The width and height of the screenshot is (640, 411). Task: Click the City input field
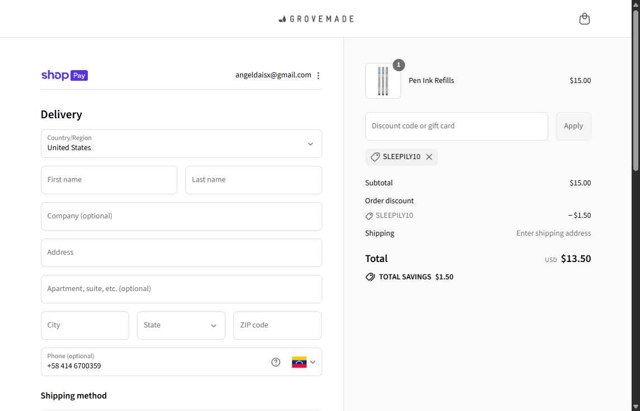(85, 325)
